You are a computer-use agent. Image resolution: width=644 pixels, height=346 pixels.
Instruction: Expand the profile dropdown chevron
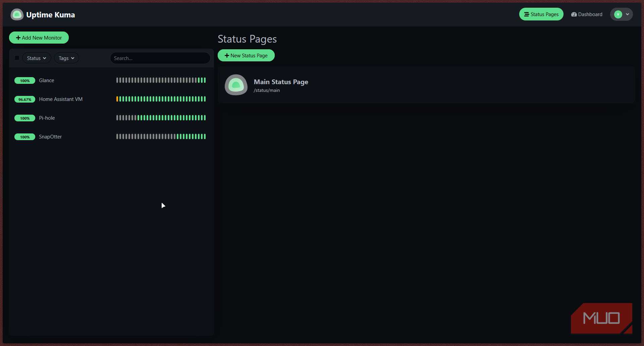coord(628,14)
